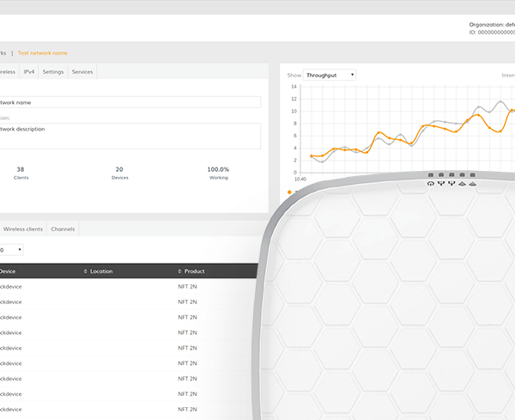Open the Settings tab
The image size is (515, 420).
click(x=53, y=71)
